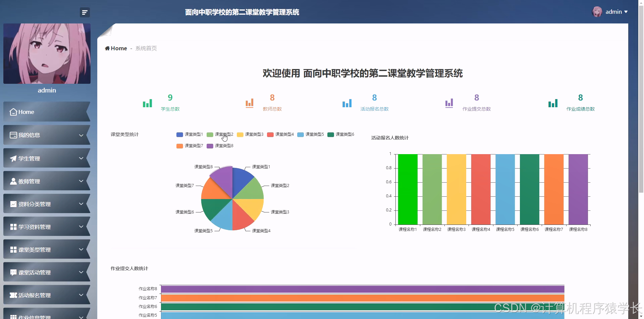Open the 课堂活动管理 sidebar menu

point(47,272)
